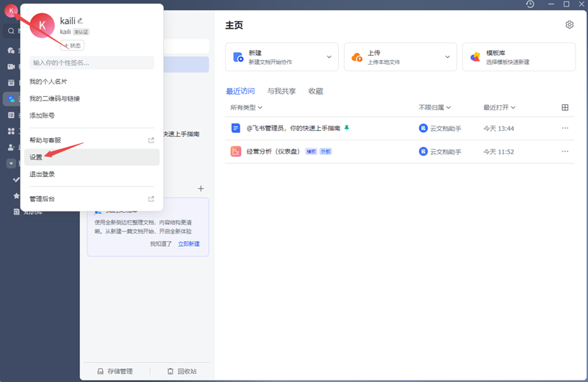Open 存储管理 at bottom panel
Image resolution: width=588 pixels, height=382 pixels.
[115, 371]
